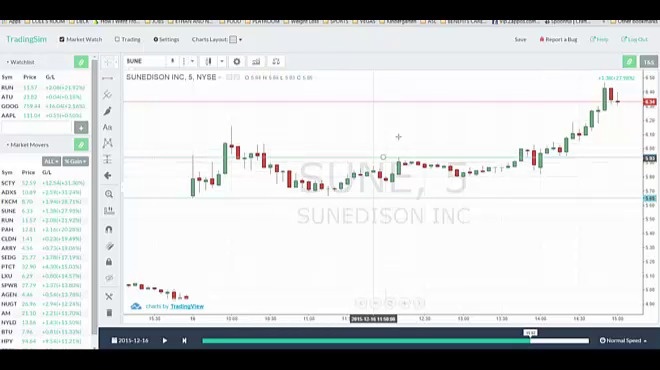Select ADXS in Market Movers
This screenshot has width=660, height=370.
coord(45,192)
